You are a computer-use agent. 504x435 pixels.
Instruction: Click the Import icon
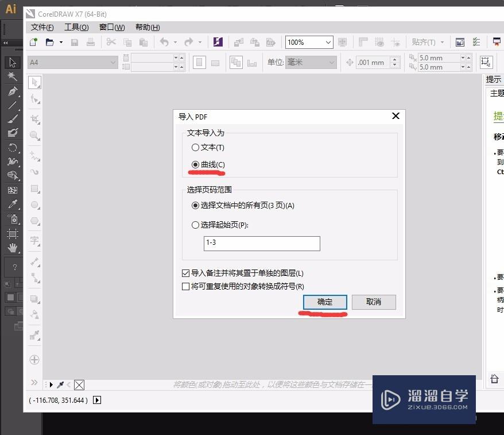point(238,43)
